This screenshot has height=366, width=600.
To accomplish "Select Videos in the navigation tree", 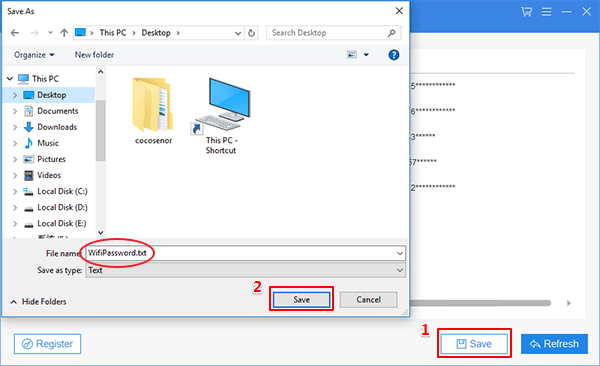I will (49, 175).
